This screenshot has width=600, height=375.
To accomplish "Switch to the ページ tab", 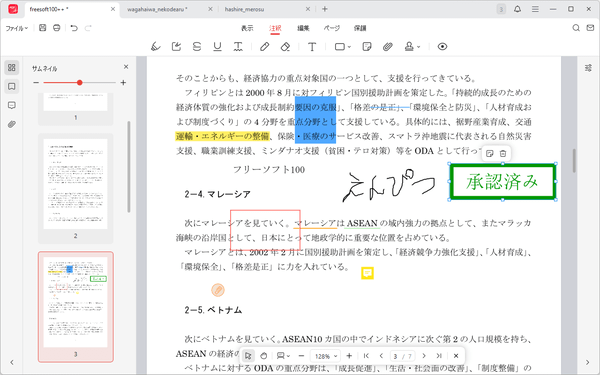I will tap(332, 28).
